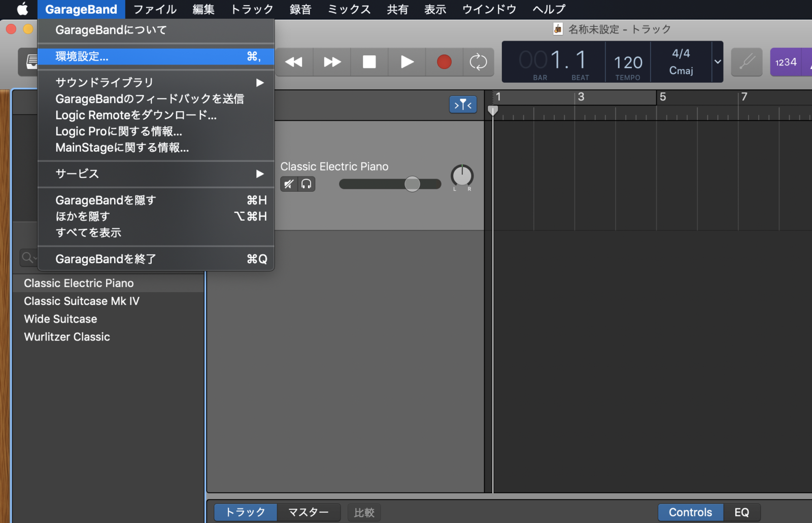Switch to the トラック tab in Smart Controls
Viewport: 812px width, 523px height.
[246, 512]
